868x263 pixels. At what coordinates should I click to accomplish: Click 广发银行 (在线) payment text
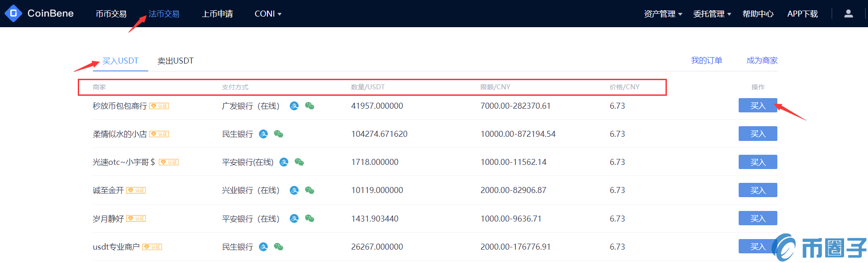251,106
